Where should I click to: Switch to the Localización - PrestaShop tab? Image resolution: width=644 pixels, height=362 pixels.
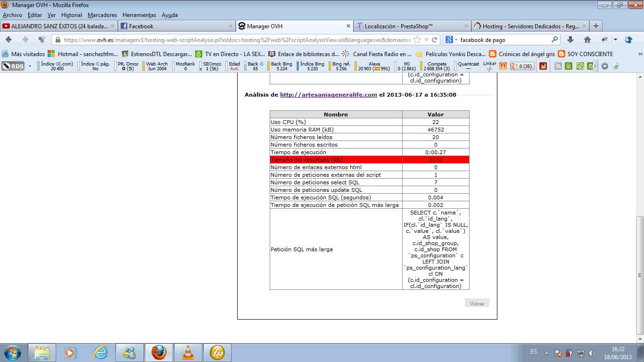pos(413,26)
